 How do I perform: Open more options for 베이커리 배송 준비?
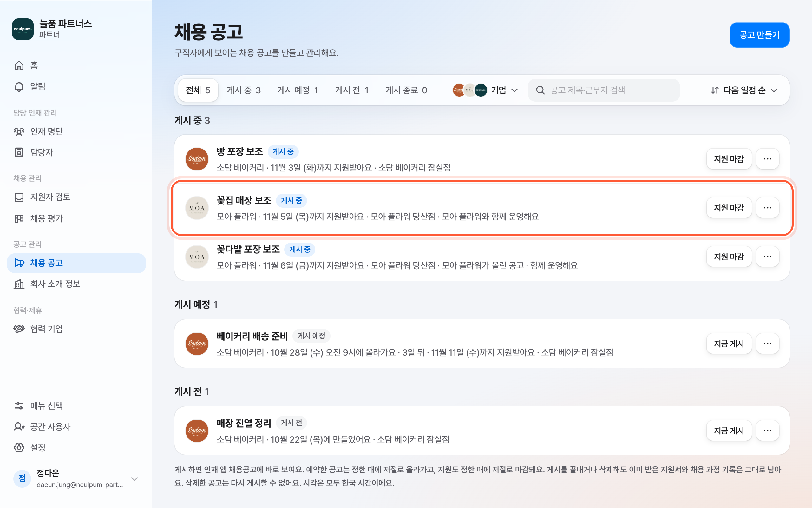[767, 344]
